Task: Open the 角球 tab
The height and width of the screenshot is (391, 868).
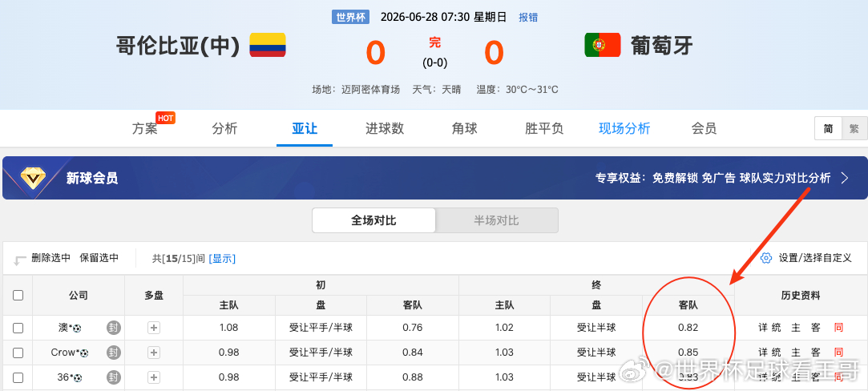Action: tap(464, 129)
